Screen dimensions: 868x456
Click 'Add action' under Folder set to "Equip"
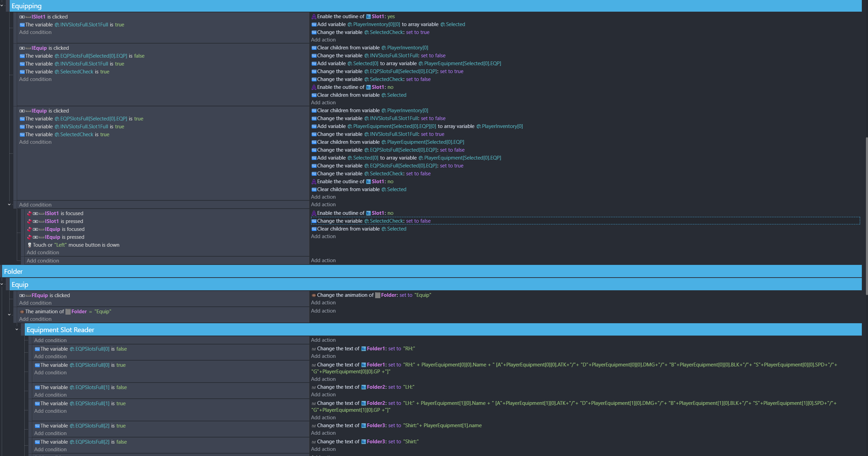[x=323, y=303]
